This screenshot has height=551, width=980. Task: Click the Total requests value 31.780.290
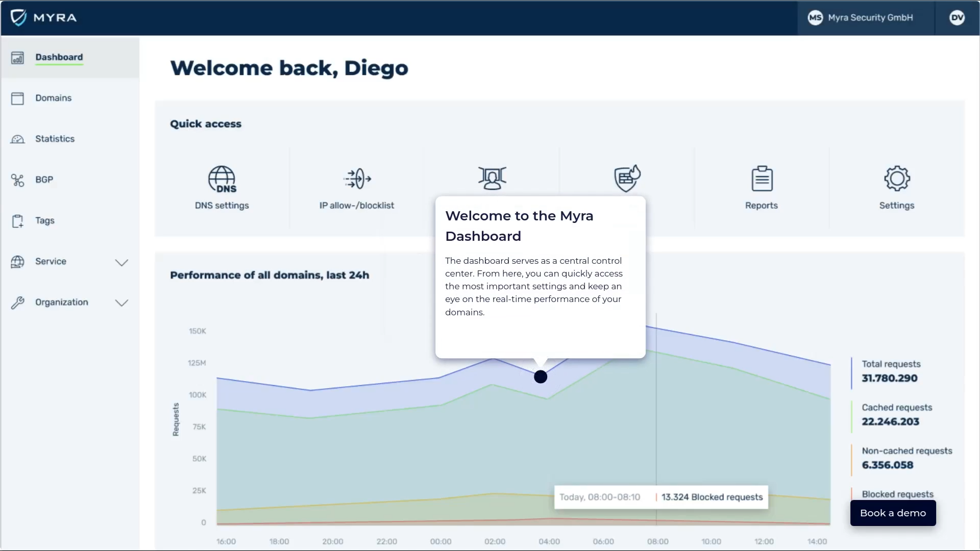pos(889,378)
